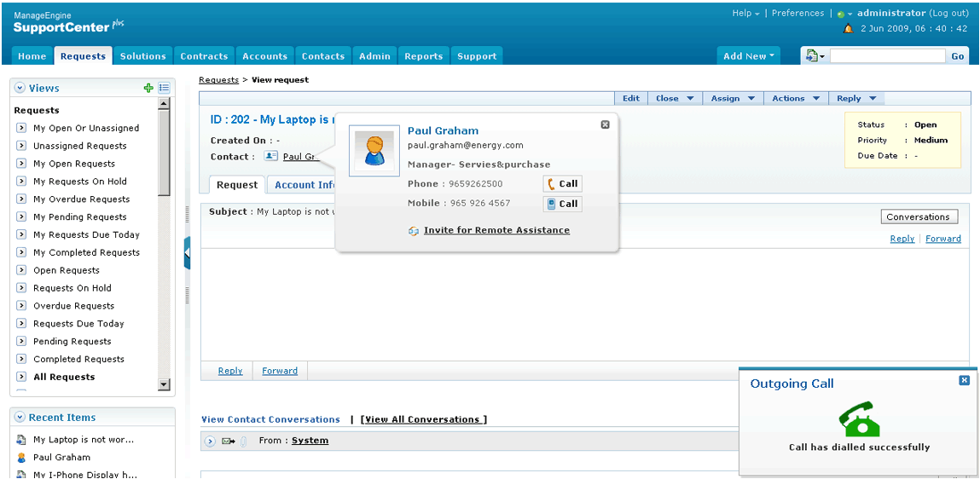
Task: Click Reply link below request body
Action: 230,371
